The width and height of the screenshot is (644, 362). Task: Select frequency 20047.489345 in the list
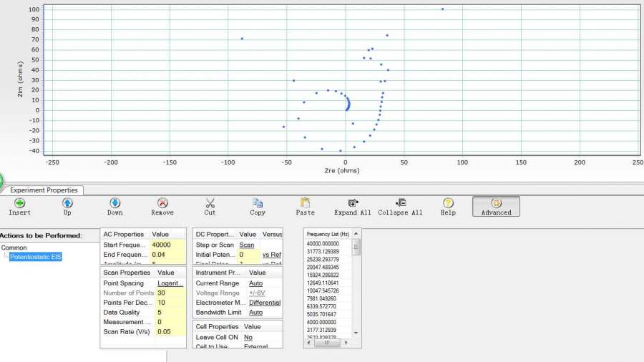[323, 267]
